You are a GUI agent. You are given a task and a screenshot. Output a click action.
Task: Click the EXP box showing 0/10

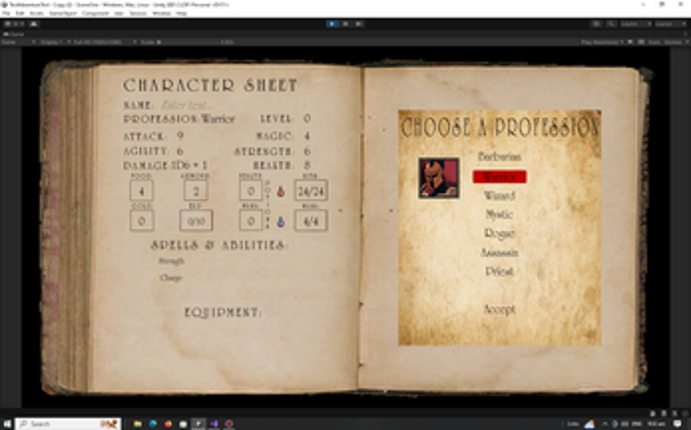(196, 221)
